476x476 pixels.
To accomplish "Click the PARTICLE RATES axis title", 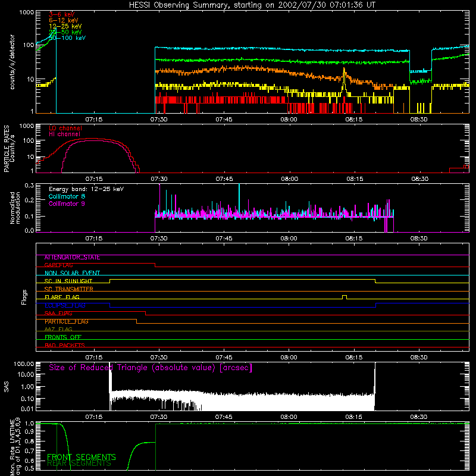I will coord(6,149).
